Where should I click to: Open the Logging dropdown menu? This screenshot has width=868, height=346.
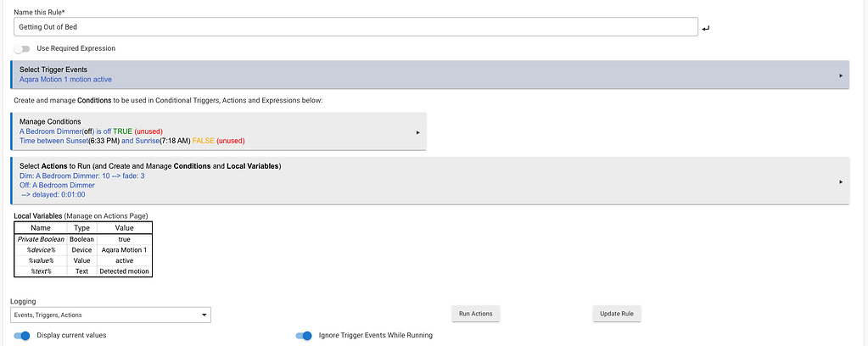pyautogui.click(x=110, y=315)
